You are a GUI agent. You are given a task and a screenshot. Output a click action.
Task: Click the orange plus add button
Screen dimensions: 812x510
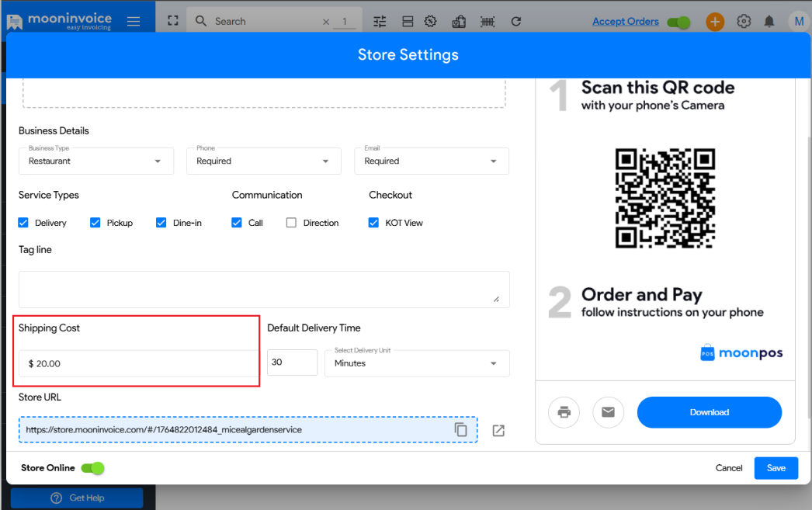(715, 22)
